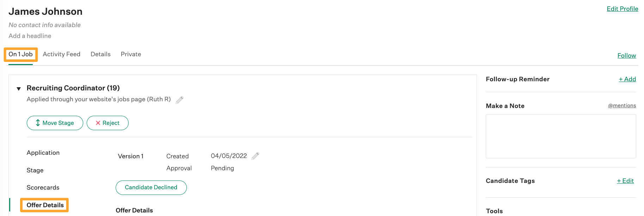Click the pencil icon beside application source
Image resolution: width=644 pixels, height=216 pixels.
[x=179, y=100]
